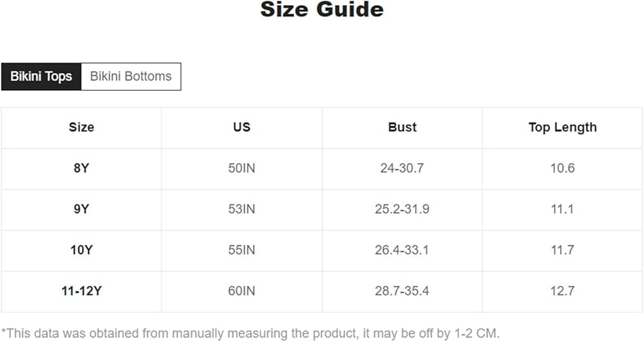Click the 50IN US size cell
This screenshot has height=342, width=644.
(241, 168)
